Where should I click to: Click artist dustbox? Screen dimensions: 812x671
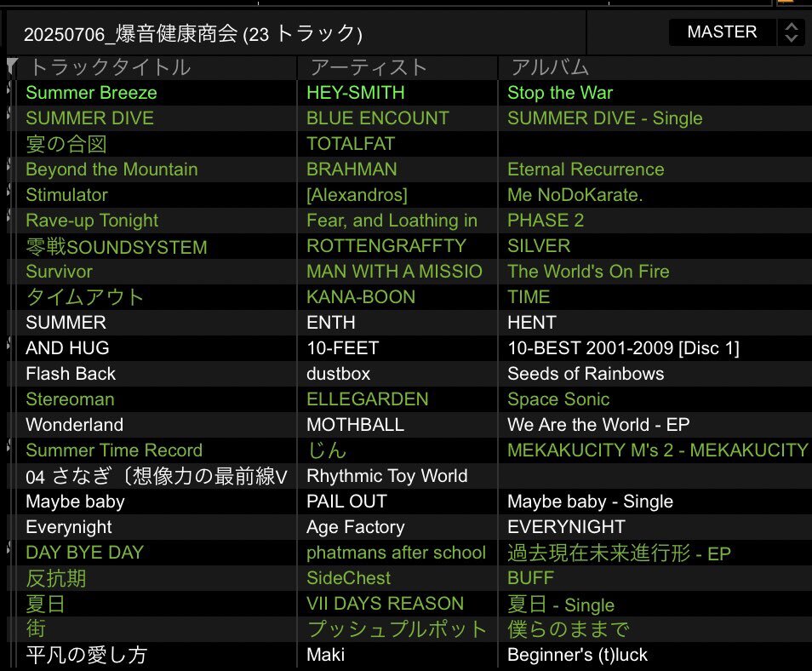(338, 374)
